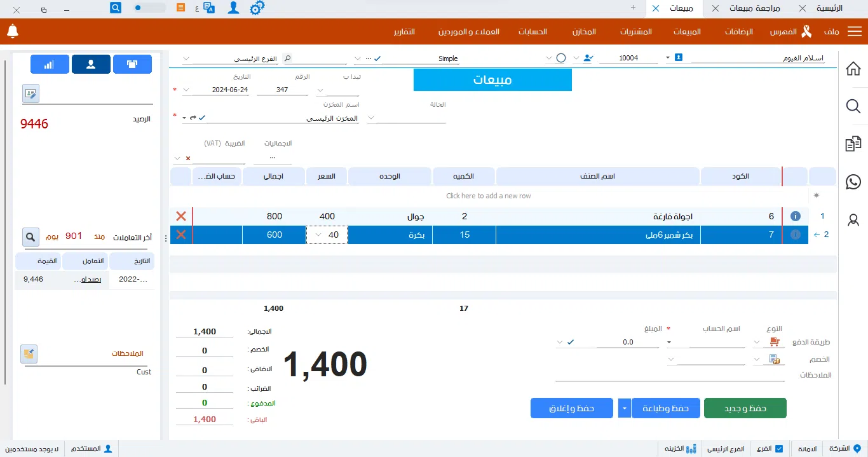Open the search icon in the title bar

(115, 8)
